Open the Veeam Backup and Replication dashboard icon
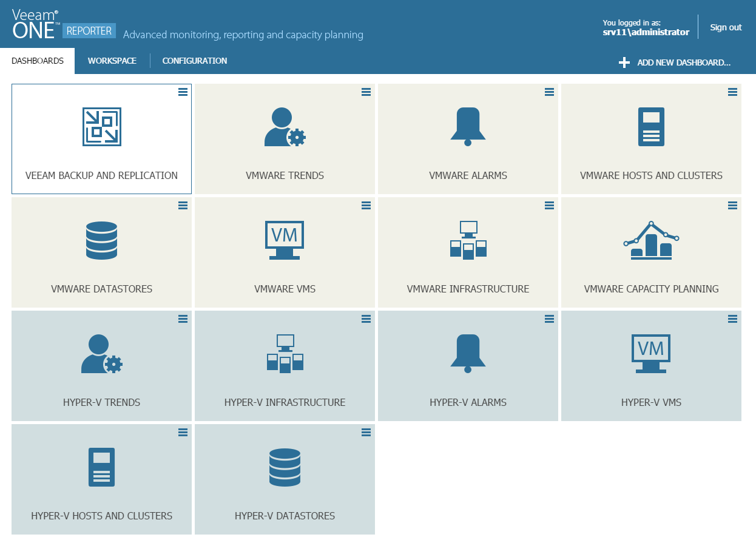Screen dimensions: 756x540 point(101,127)
